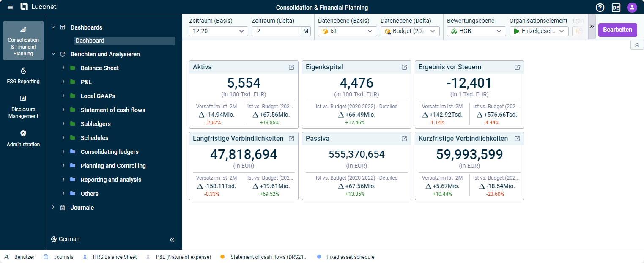Click the Berichten und Analysieren chart icon
The height and width of the screenshot is (263, 644).
[x=63, y=54]
